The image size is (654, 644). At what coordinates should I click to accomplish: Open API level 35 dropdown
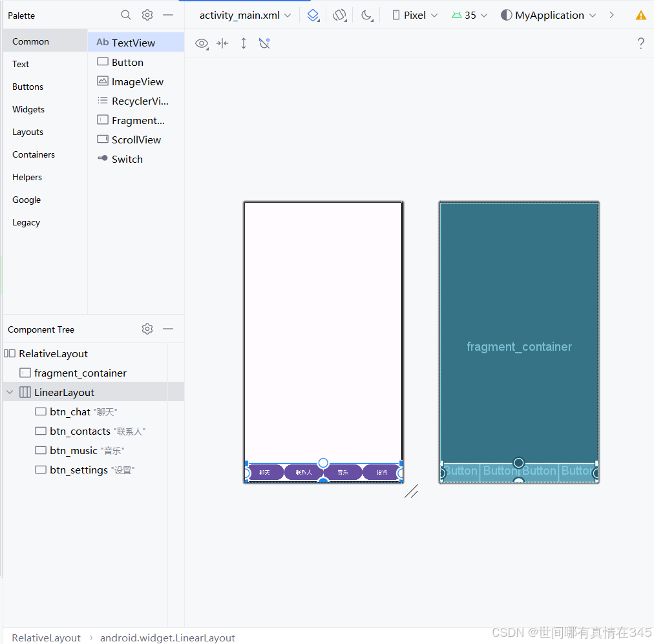click(470, 16)
